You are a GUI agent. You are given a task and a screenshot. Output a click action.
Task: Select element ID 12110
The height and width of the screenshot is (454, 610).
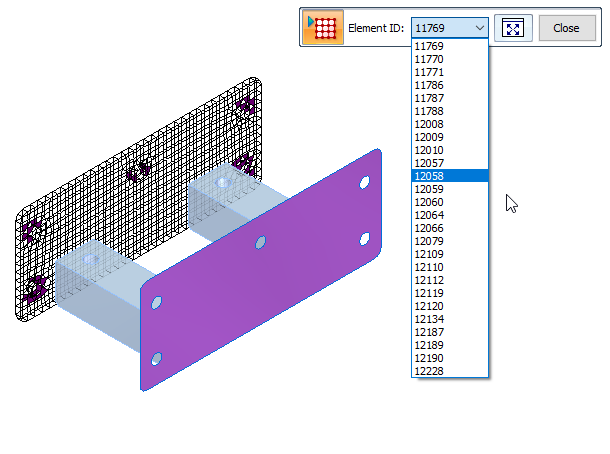[450, 267]
